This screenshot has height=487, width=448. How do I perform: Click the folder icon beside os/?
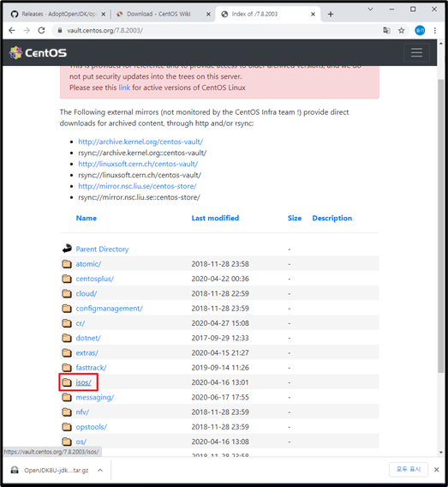coord(67,442)
